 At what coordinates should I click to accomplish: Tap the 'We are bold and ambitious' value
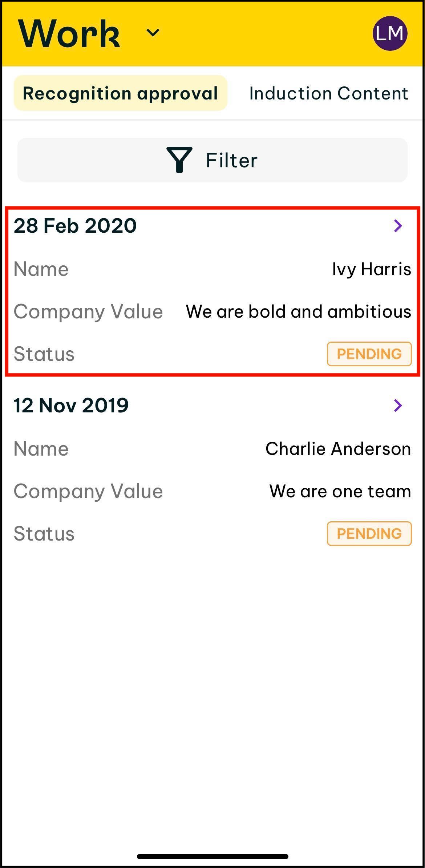coord(298,312)
